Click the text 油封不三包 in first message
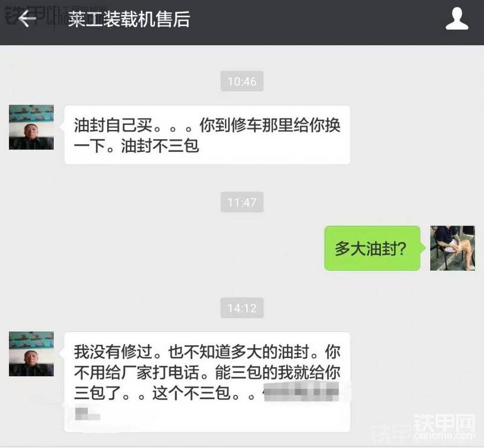This screenshot has width=484, height=448. click(160, 146)
